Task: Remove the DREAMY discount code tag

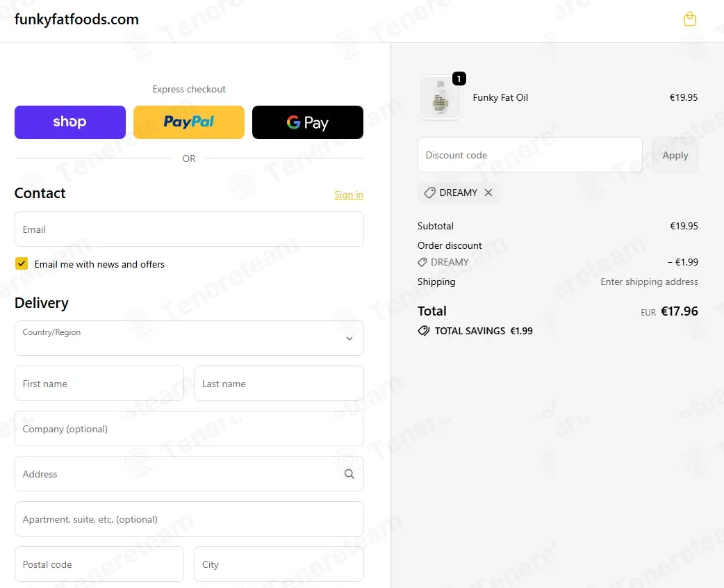Action: click(x=488, y=193)
